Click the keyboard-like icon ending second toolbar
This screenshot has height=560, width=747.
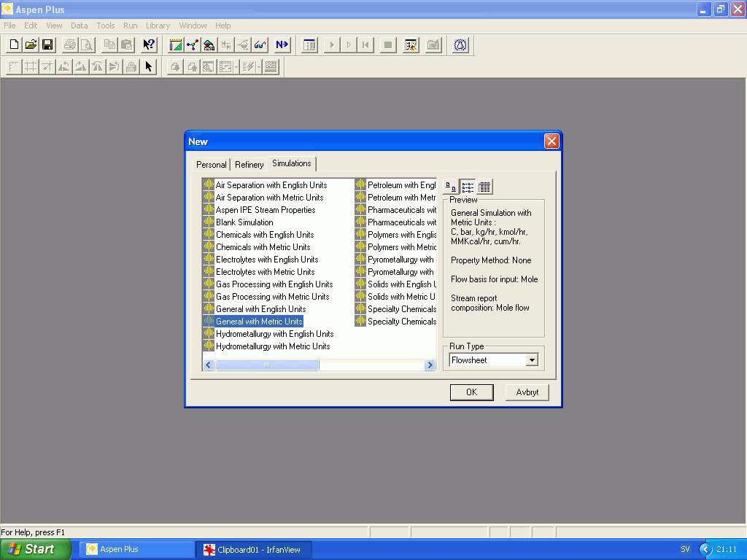coord(271,66)
